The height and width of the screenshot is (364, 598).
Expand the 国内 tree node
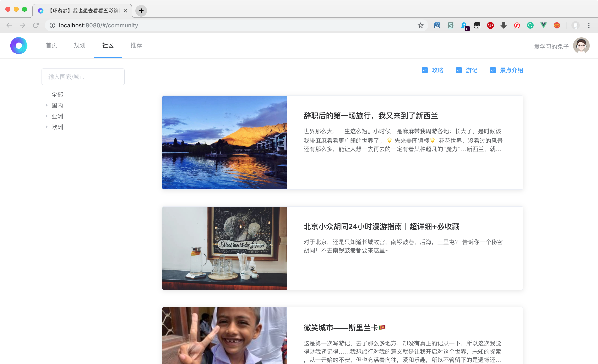(47, 105)
